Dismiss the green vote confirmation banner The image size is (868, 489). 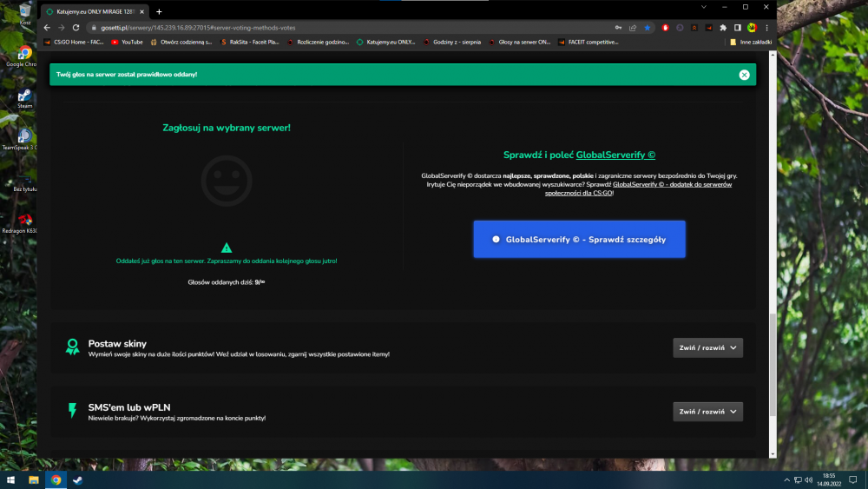coord(744,75)
